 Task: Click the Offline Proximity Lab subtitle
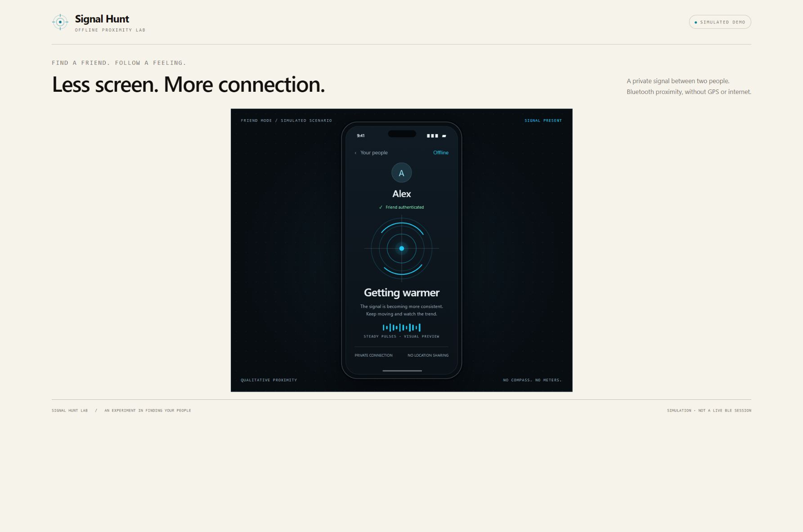click(x=110, y=30)
